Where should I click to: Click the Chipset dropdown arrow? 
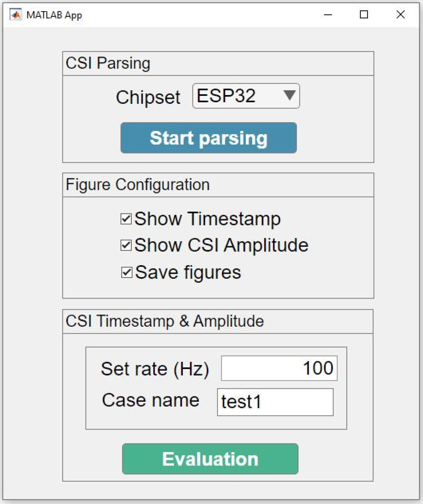[x=289, y=96]
